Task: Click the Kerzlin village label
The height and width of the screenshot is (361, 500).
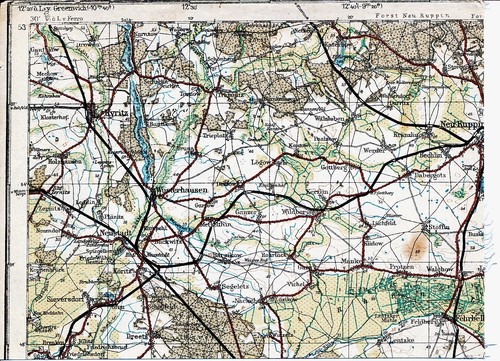Action: coord(317,192)
